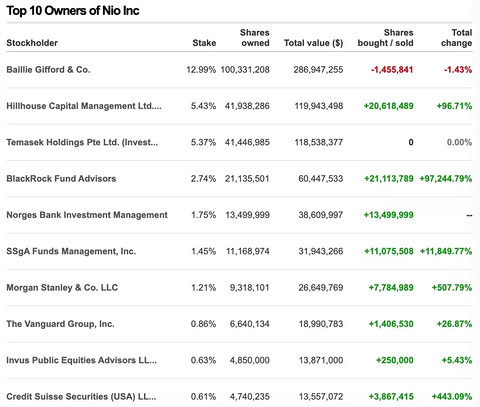The height and width of the screenshot is (407, 480).
Task: Open Temasek Holdings Pte Ltd. stockholder name
Action: point(82,142)
